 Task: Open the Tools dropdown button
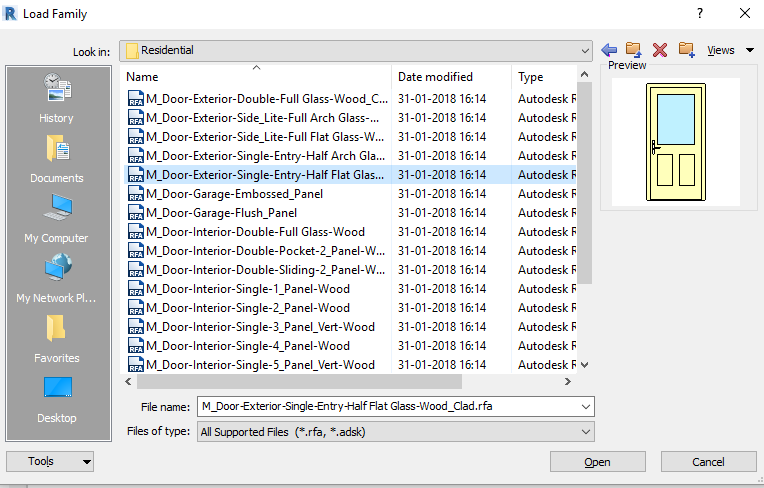[50, 461]
